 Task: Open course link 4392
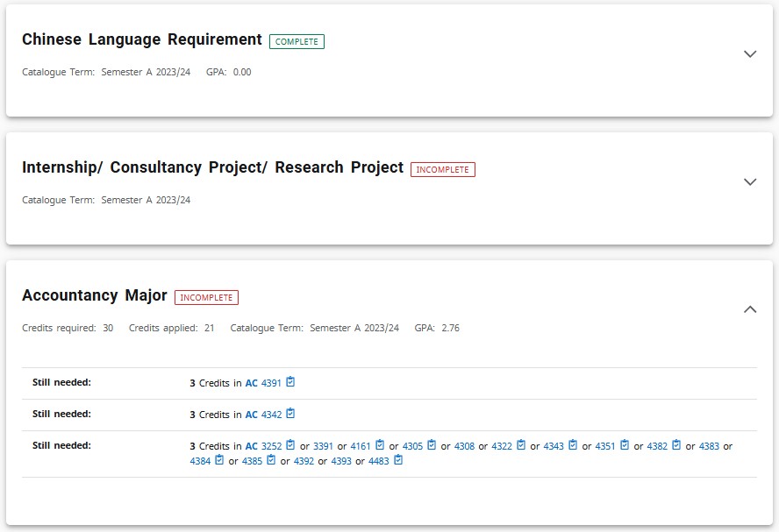[x=304, y=461]
